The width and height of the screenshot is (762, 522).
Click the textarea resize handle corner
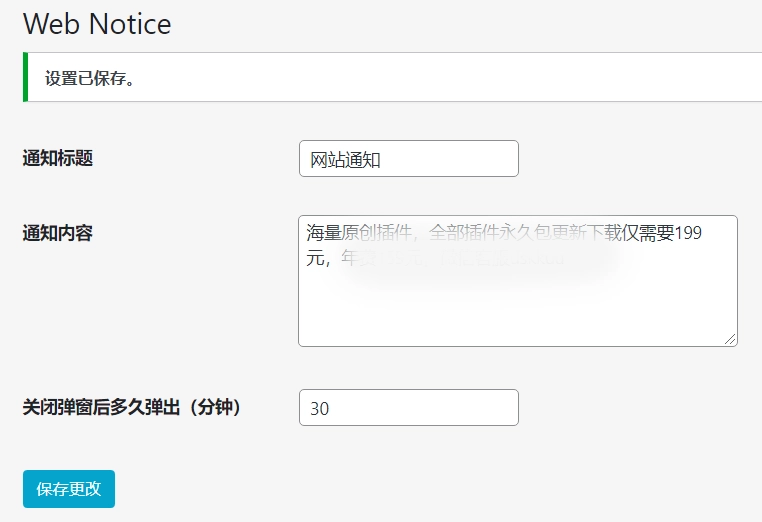[x=731, y=340]
